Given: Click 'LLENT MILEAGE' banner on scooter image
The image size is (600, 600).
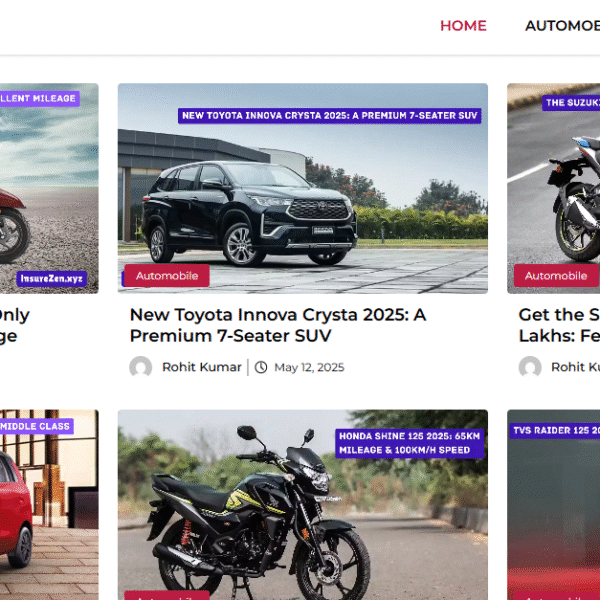Looking at the screenshot, I should [x=40, y=98].
